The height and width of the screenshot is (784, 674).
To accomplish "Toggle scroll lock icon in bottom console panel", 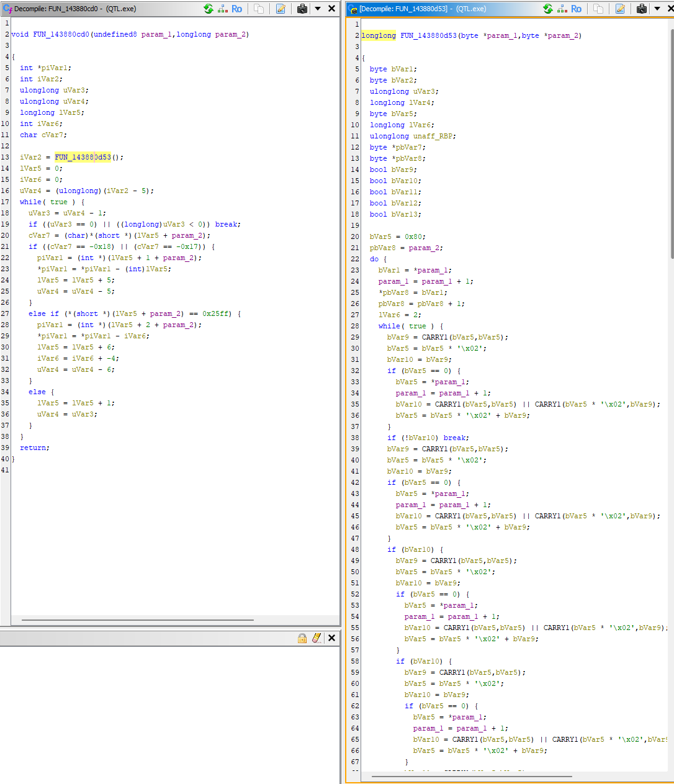I will tap(302, 638).
